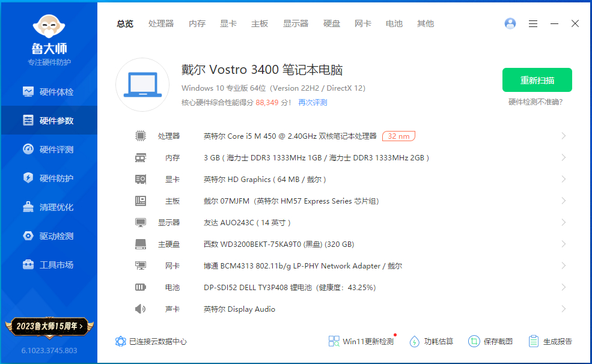Click the 友达 AUO243C ( 14 英寸 ) text
592x364 pixels.
[x=247, y=223]
